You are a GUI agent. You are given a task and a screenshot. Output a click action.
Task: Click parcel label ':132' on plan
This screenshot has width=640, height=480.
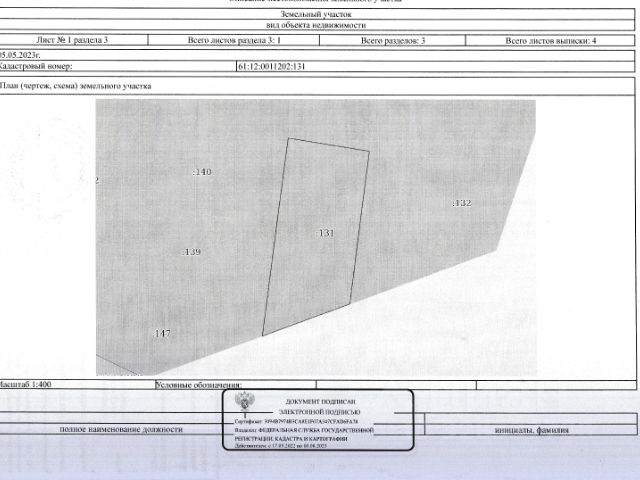462,203
